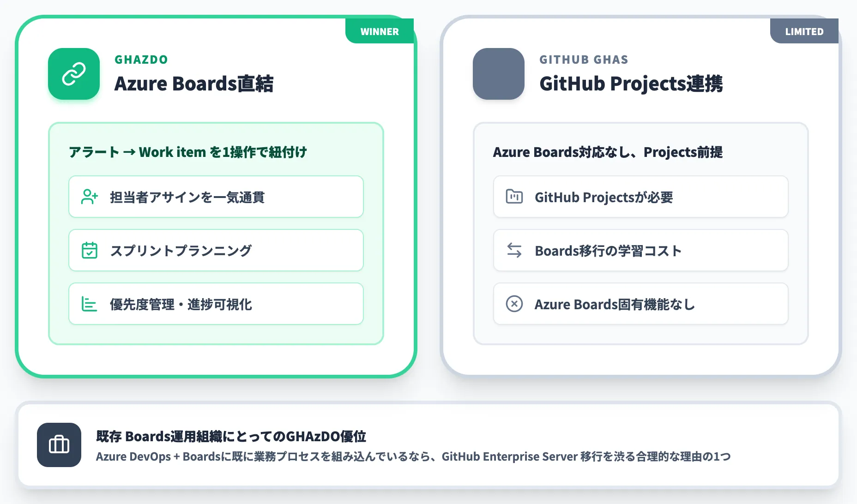Click the bar chart icon for 優先度管理
Viewport: 857px width, 504px height.
(x=90, y=304)
